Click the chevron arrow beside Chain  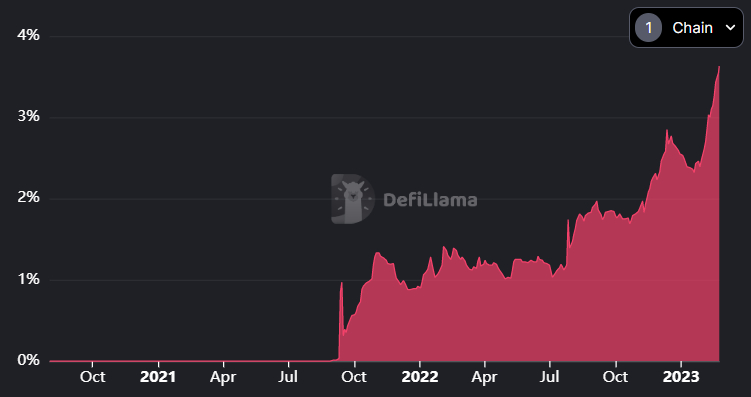pyautogui.click(x=730, y=28)
